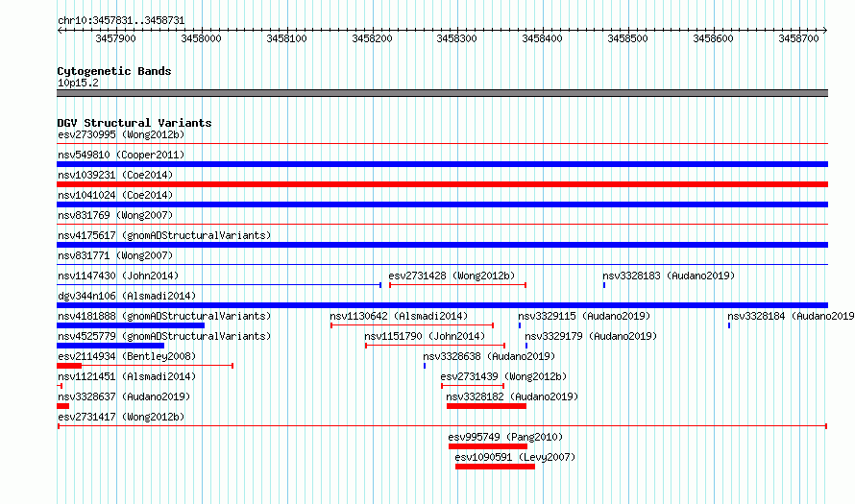The image size is (855, 504).
Task: Click the red nsv1039231 (Coe2014) variant bar
Action: (x=442, y=184)
